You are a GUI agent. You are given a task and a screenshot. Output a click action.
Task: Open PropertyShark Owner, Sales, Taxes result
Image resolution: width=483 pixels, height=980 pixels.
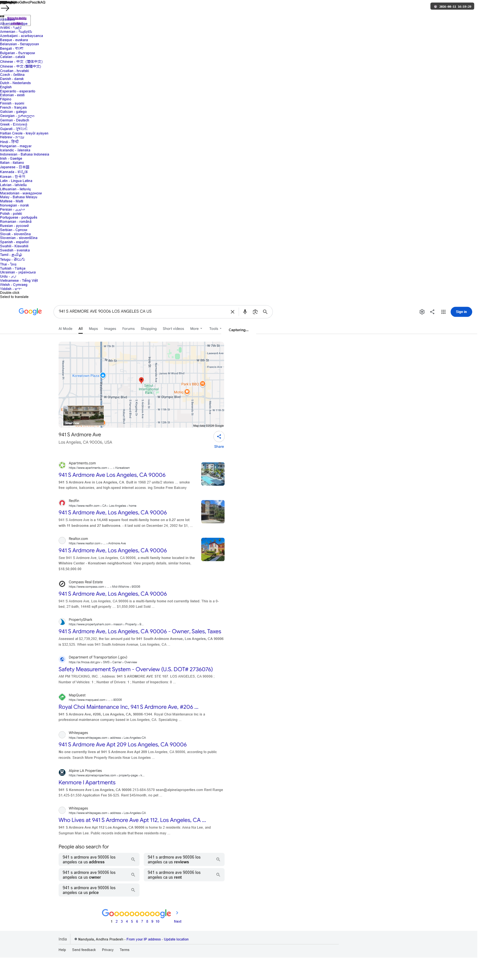[140, 631]
